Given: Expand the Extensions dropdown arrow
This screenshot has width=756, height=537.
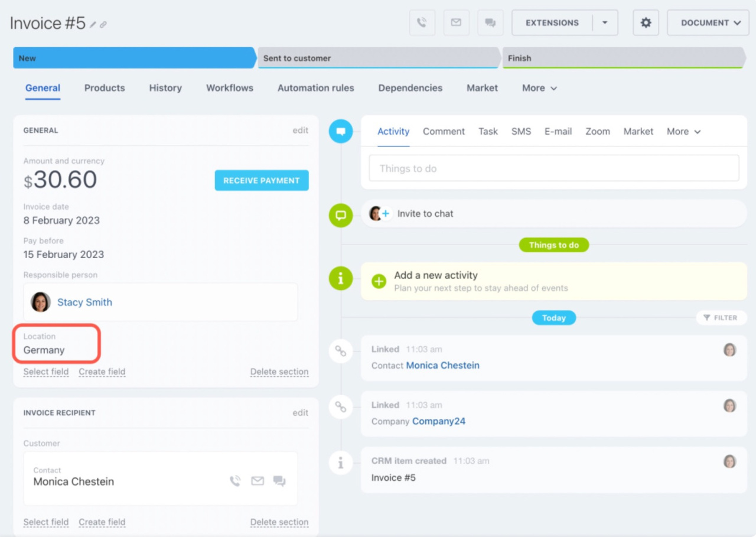Looking at the screenshot, I should 605,23.
